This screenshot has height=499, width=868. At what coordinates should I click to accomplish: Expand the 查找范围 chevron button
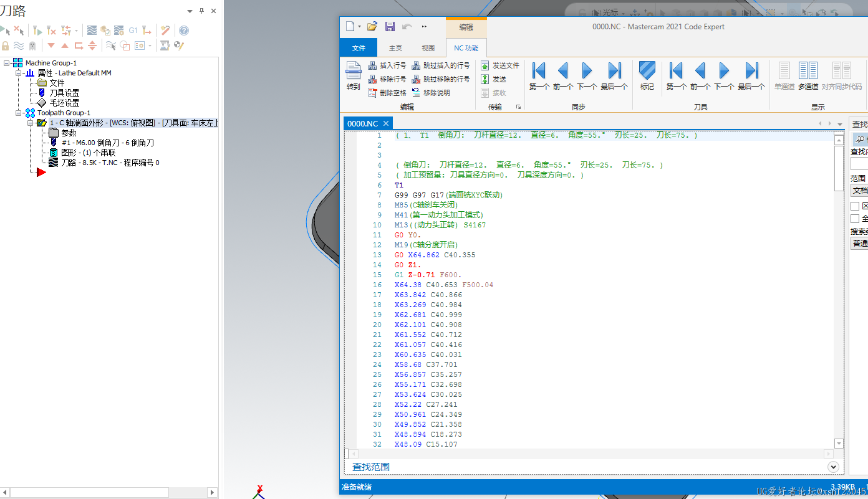tap(833, 467)
